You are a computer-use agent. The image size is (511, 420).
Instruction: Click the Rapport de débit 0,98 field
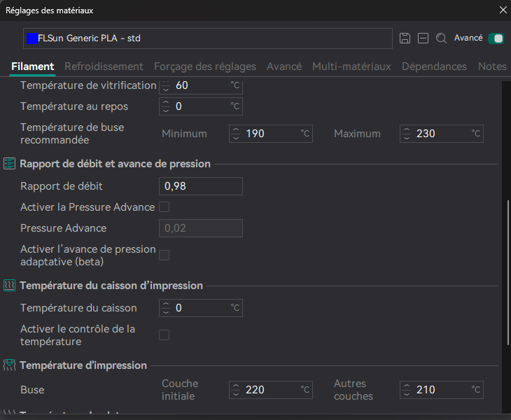coord(201,186)
